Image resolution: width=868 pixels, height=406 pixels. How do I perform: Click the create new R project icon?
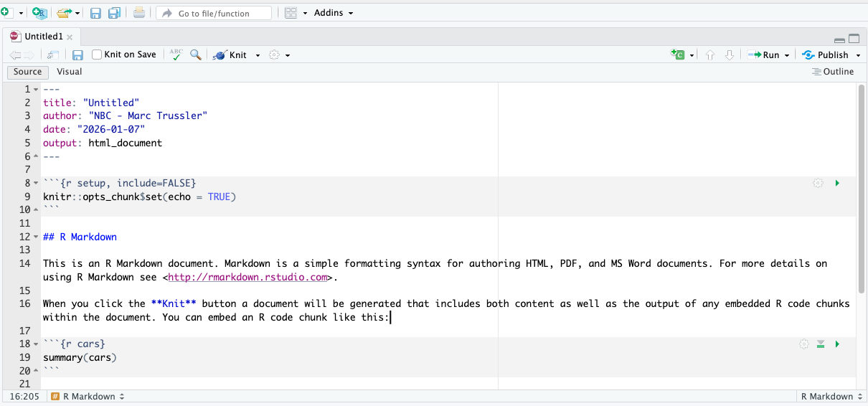click(x=39, y=13)
